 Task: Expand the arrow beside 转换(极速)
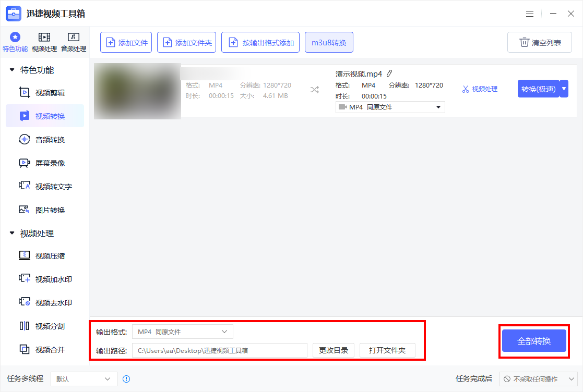(x=564, y=89)
